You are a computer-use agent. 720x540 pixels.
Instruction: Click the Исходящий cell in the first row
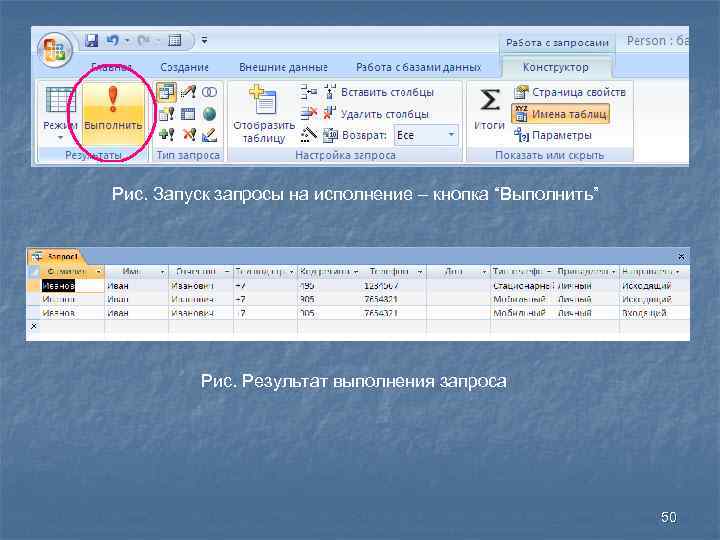click(654, 286)
